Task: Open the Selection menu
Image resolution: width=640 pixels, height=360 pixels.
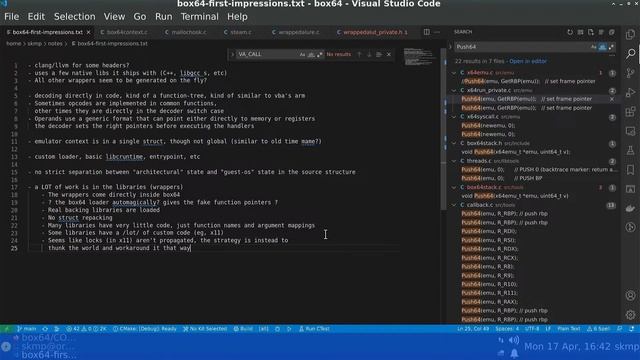Action: pyautogui.click(x=74, y=17)
